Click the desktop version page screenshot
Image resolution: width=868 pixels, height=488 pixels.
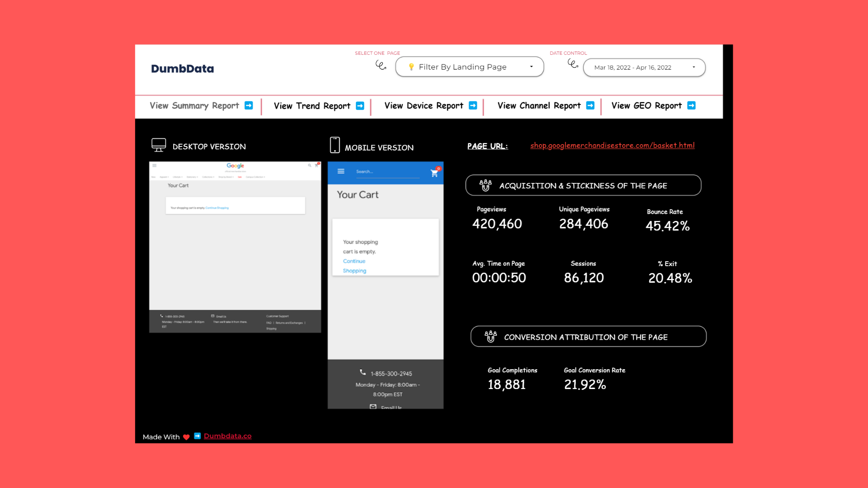click(x=235, y=247)
